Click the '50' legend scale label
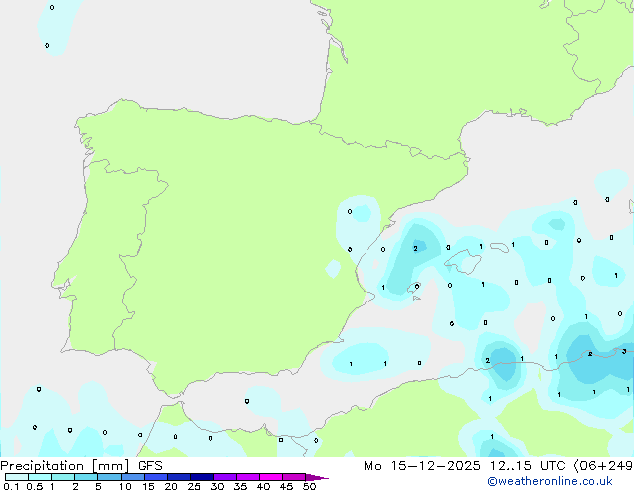 (309, 486)
